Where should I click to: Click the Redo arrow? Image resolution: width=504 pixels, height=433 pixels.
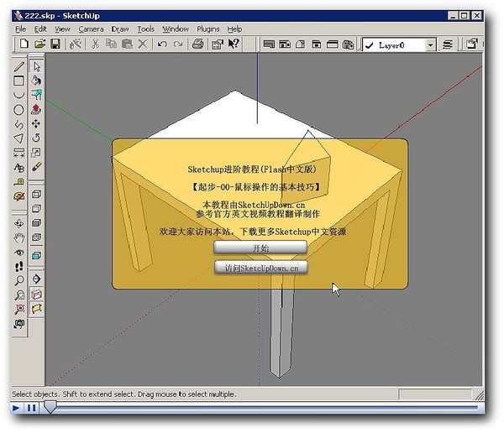tap(178, 44)
